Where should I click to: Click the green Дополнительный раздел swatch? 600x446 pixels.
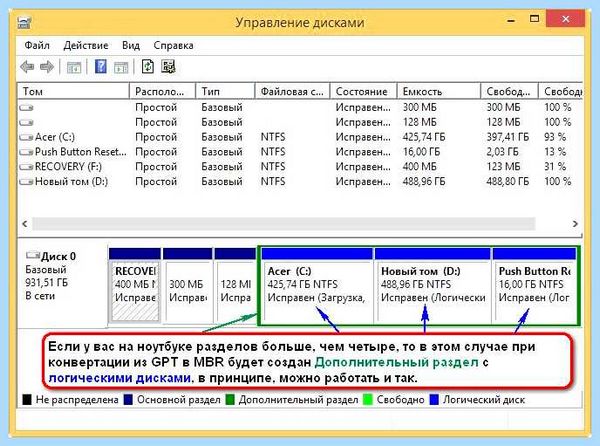230,400
